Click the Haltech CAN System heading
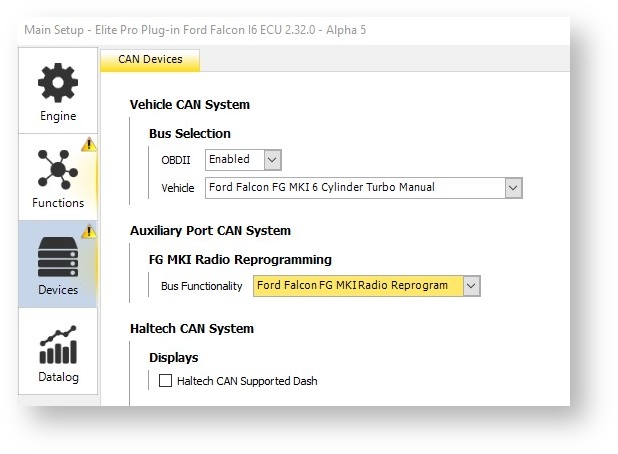 (192, 329)
